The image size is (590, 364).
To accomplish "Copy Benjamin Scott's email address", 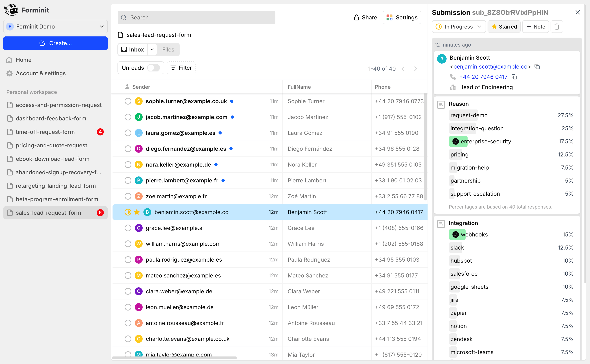I will point(537,67).
